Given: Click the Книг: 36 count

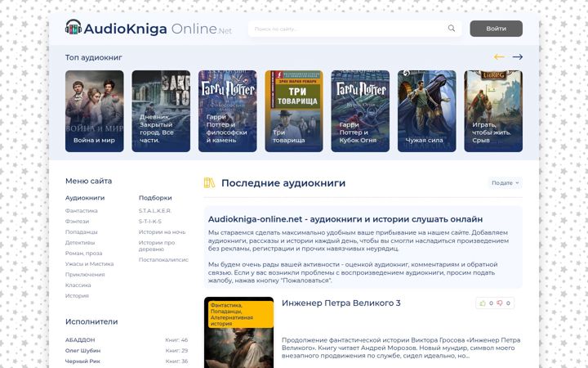Looking at the screenshot, I should click(176, 361).
